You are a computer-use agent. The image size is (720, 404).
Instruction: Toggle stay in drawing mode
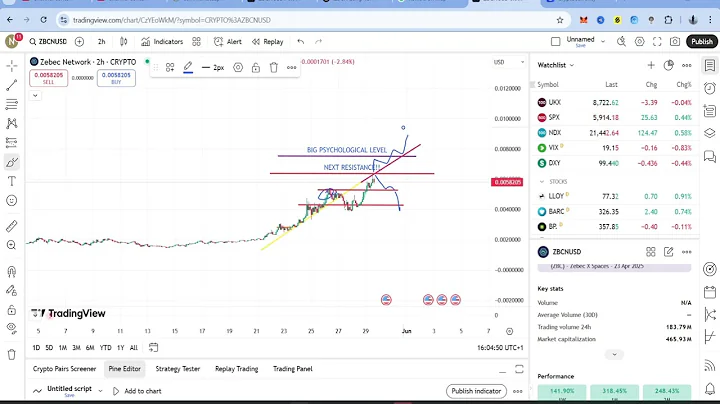[12, 290]
